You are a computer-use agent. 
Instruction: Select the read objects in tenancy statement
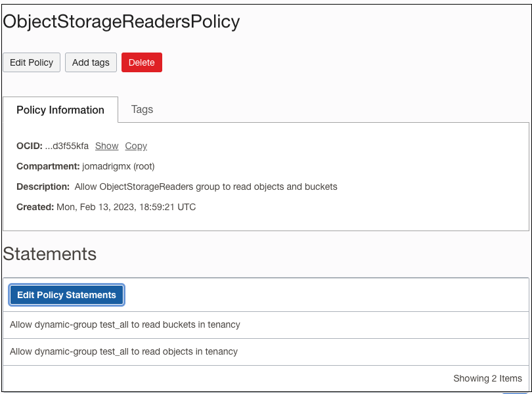point(266,351)
